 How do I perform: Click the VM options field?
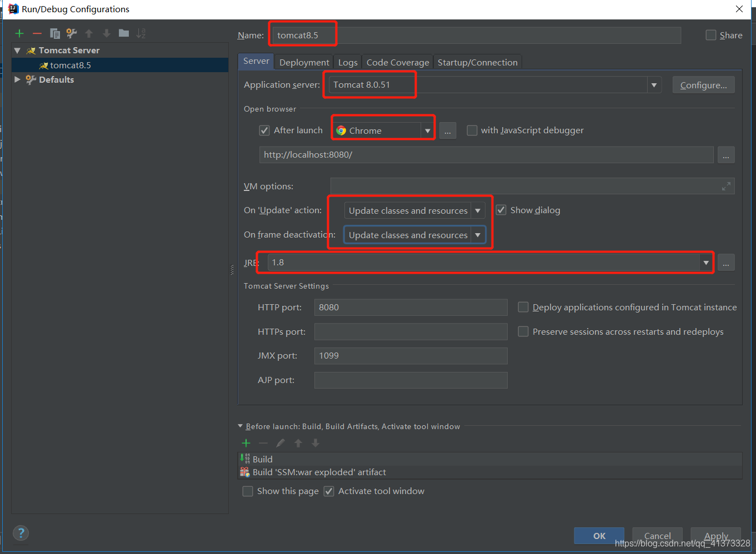pos(532,186)
